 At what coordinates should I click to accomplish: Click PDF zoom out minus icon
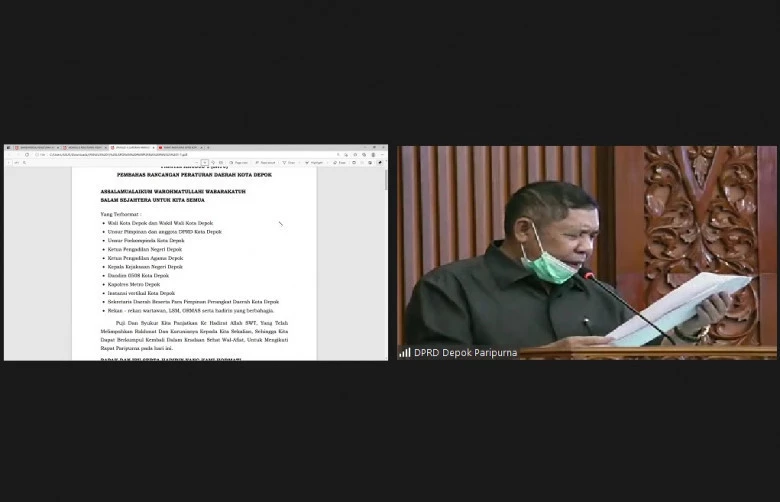[196, 163]
